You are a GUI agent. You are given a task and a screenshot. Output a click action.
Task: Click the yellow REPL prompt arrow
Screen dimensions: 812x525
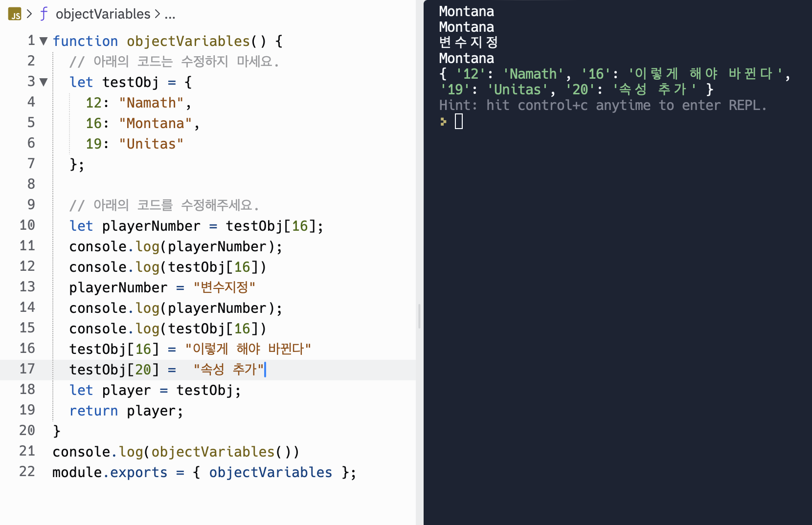tap(443, 121)
